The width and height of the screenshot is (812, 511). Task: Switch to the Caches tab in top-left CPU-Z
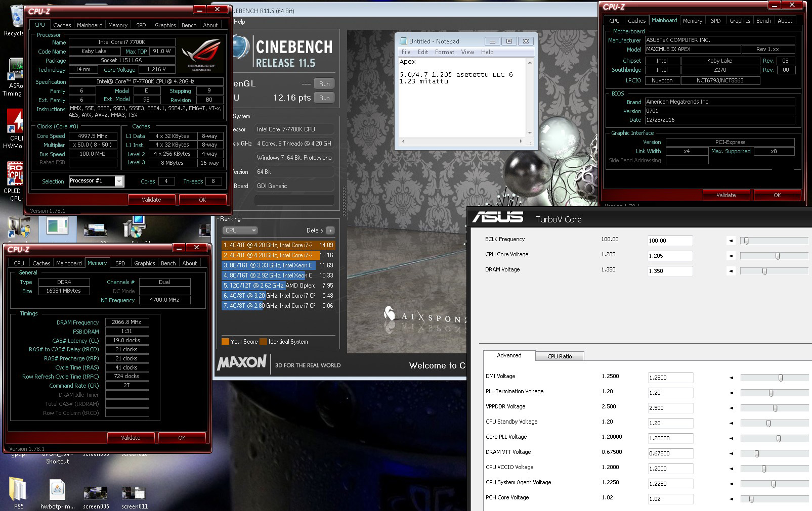click(x=62, y=25)
